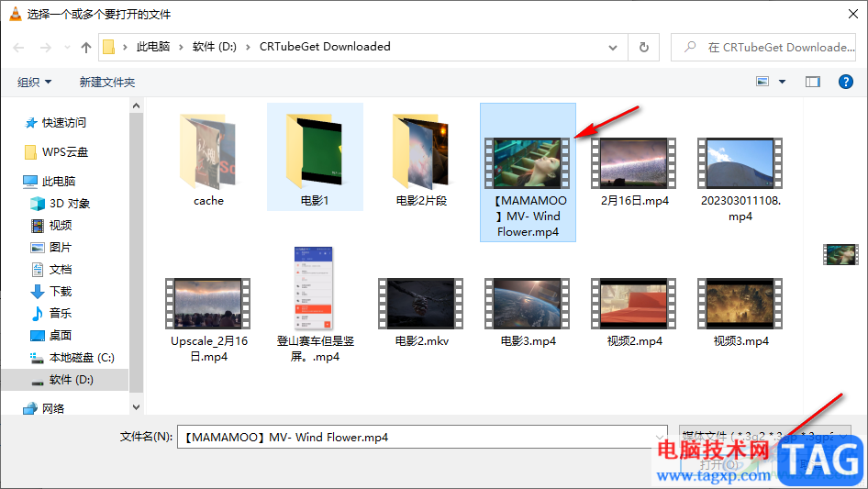Expand the address bar history dropdown
This screenshot has width=868, height=489.
[613, 48]
